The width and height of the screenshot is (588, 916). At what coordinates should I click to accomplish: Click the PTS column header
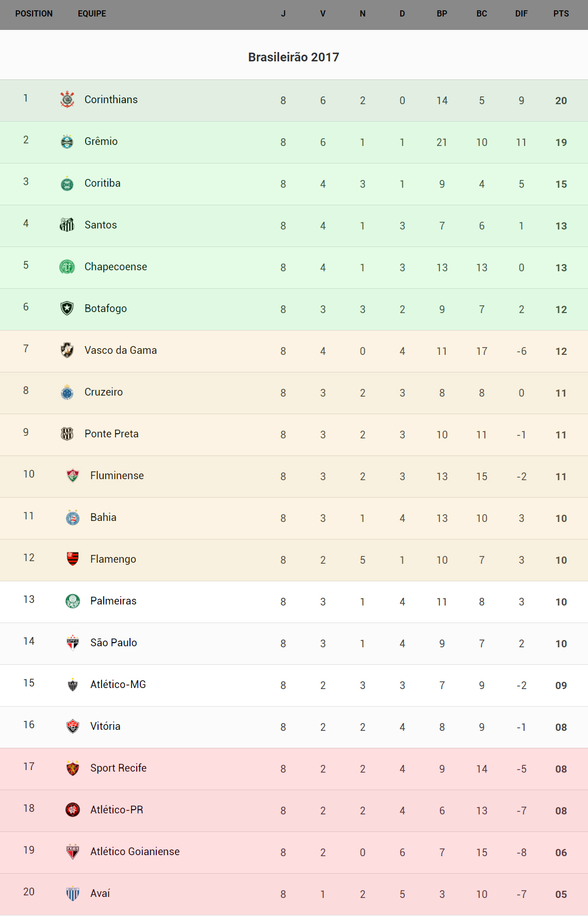[561, 14]
